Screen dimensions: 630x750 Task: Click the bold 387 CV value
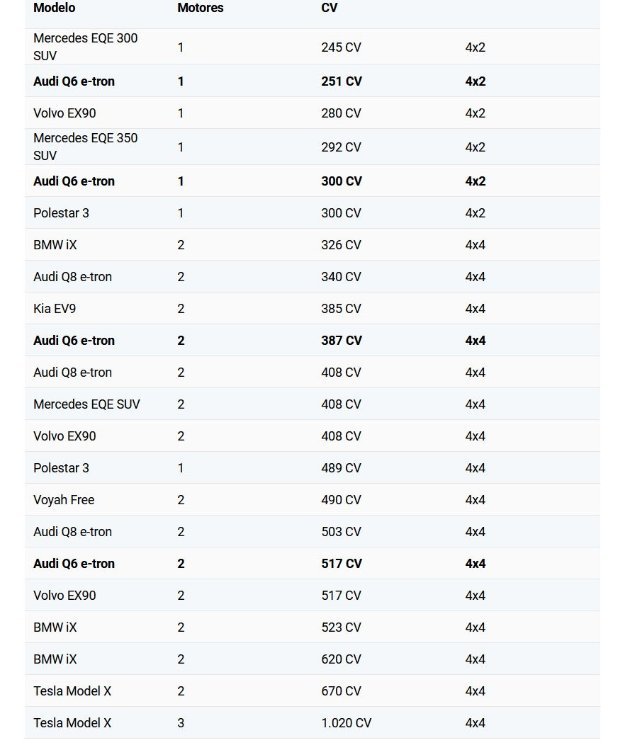tap(341, 341)
